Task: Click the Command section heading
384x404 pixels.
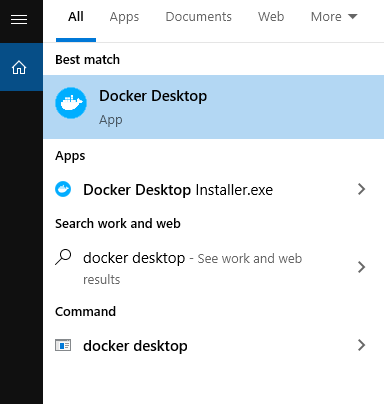Action: pos(85,312)
